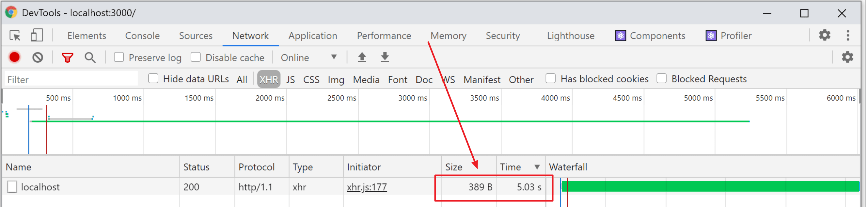Stop recording network log
Screen dimensions: 868x207
coord(14,57)
